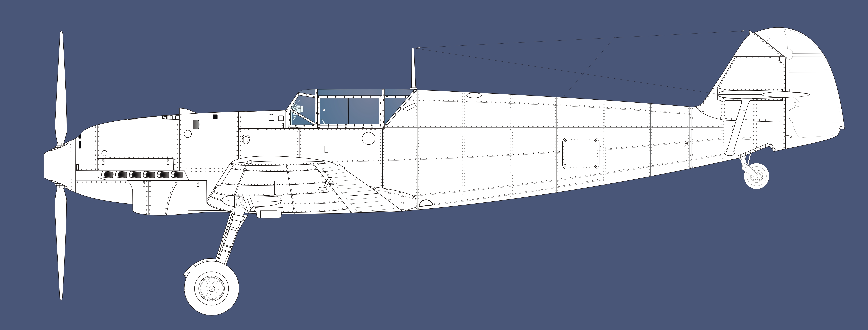Click the small vertical rectangle on the mid-fuselage
The image size is (868, 330).
[326, 149]
